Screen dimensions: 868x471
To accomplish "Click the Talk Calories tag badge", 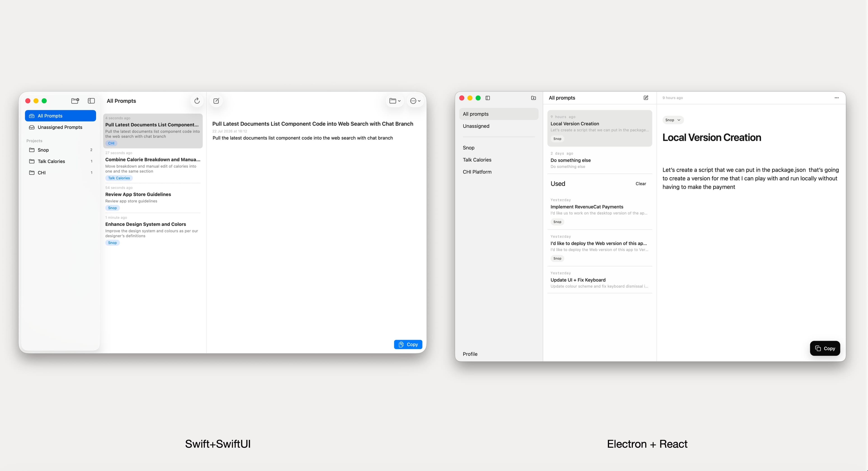I will click(x=119, y=178).
